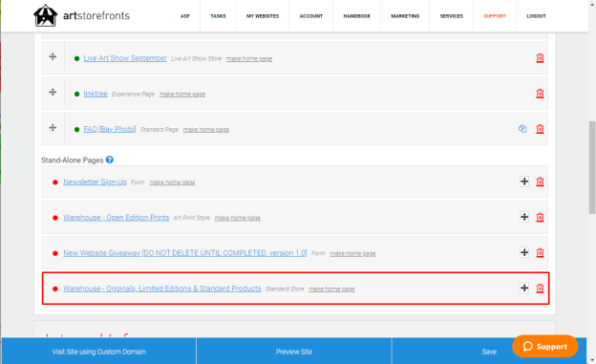
Task: Make Newsletter Sign-Up the home page
Action: click(172, 182)
